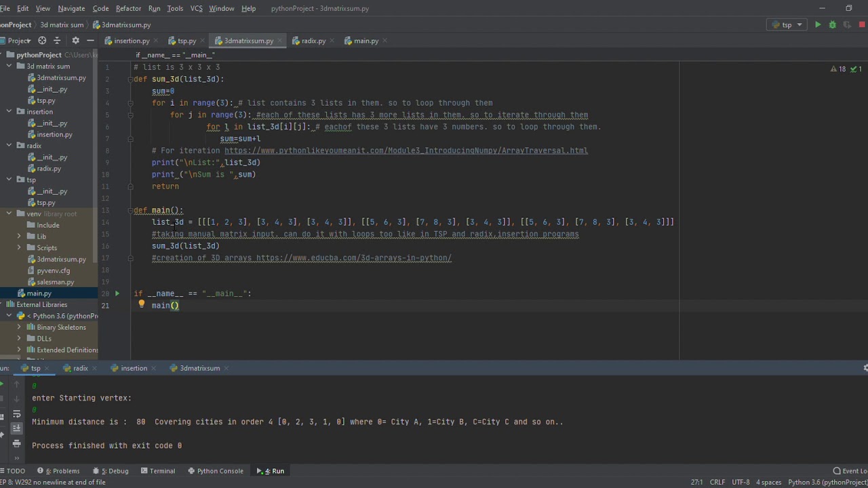Close the radix run tab
This screenshot has width=868, height=488.
(x=94, y=368)
